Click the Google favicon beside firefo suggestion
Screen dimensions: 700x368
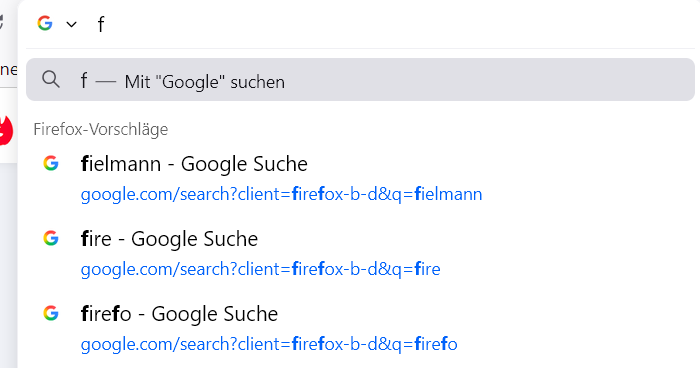51,313
